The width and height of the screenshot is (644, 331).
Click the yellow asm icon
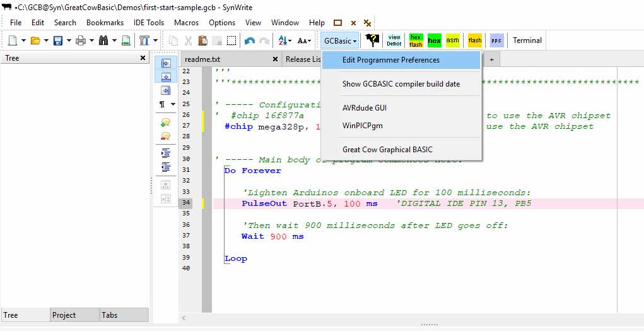tap(453, 40)
